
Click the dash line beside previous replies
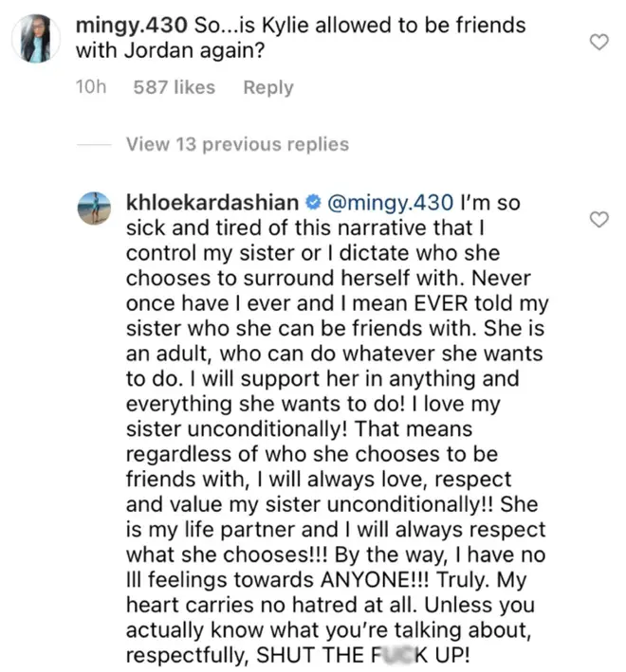coord(94,145)
